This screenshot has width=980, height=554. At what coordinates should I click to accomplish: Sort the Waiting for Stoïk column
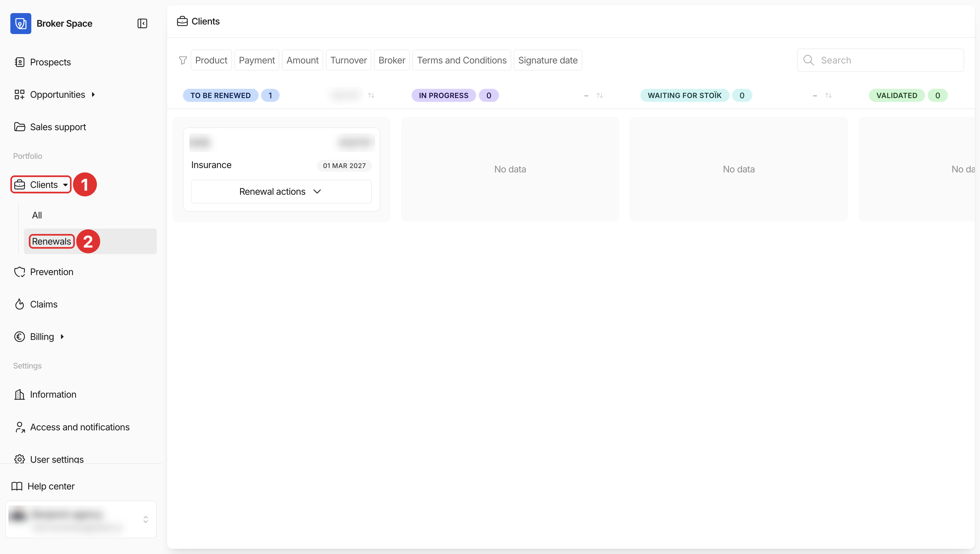pos(828,96)
